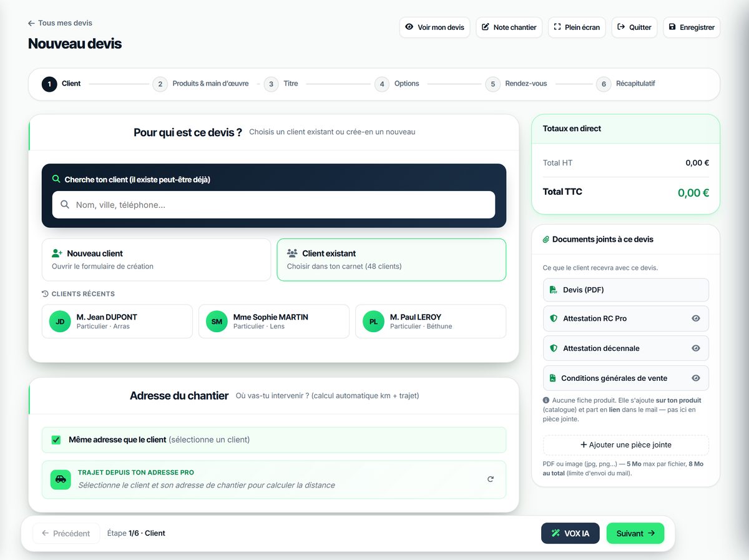Click the exit icon in Quitter

621,27
